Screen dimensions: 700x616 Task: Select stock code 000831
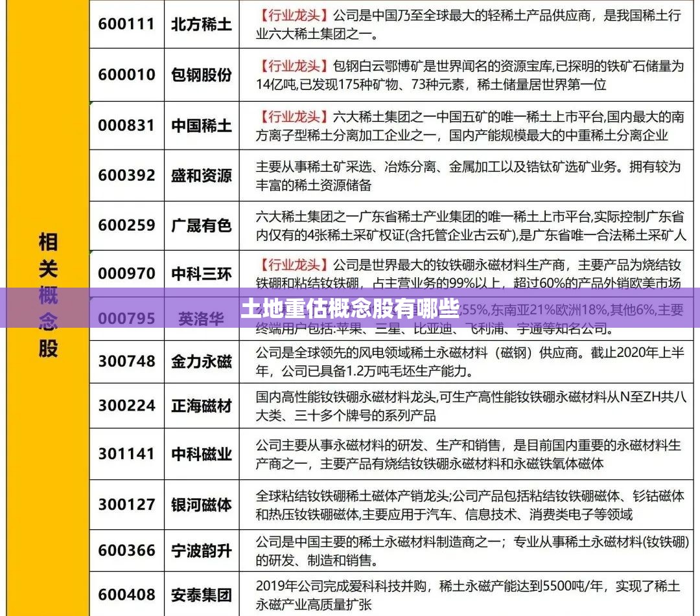click(x=126, y=126)
